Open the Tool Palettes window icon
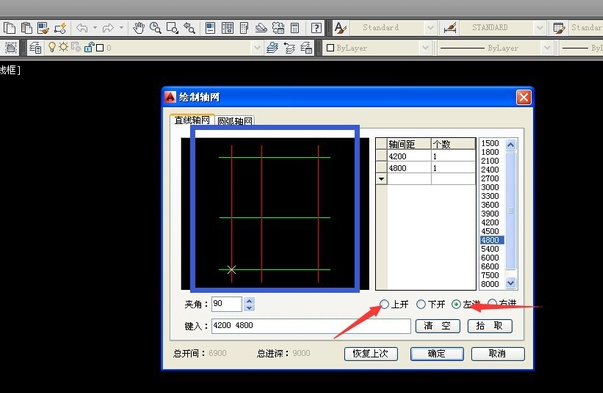This screenshot has width=603, height=393. click(244, 28)
